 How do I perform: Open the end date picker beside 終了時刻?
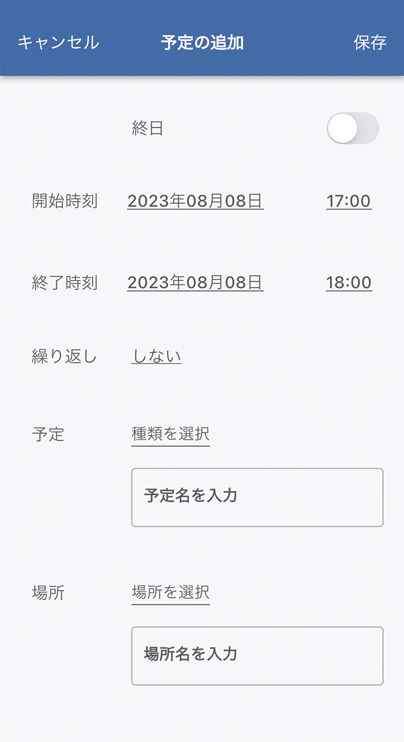coord(195,283)
